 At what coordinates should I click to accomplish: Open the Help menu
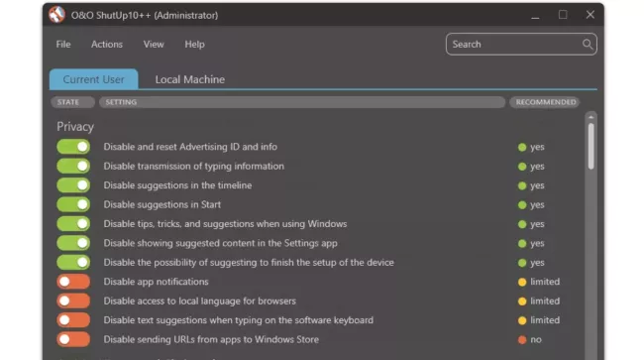click(194, 44)
